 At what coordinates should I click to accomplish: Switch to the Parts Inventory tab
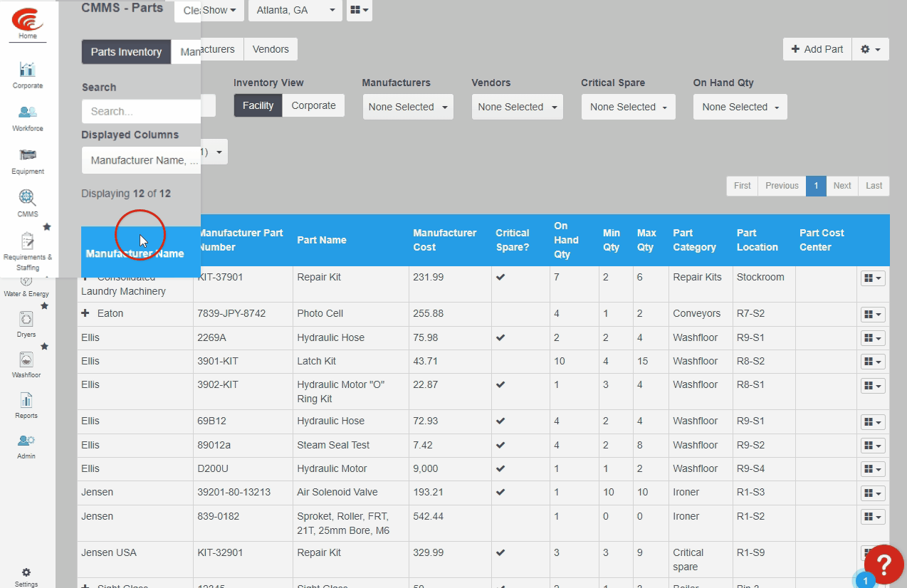pyautogui.click(x=126, y=52)
